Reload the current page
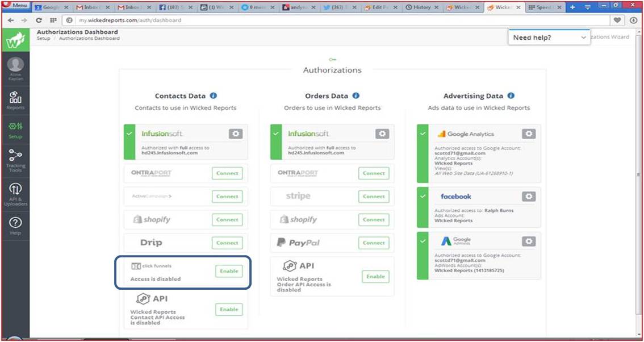The image size is (644, 342). pyautogui.click(x=39, y=20)
